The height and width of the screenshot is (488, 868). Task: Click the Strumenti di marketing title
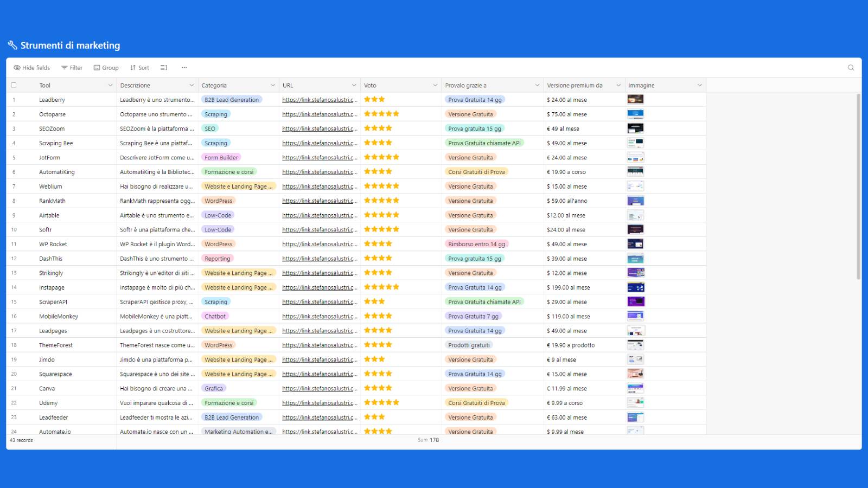click(x=70, y=46)
